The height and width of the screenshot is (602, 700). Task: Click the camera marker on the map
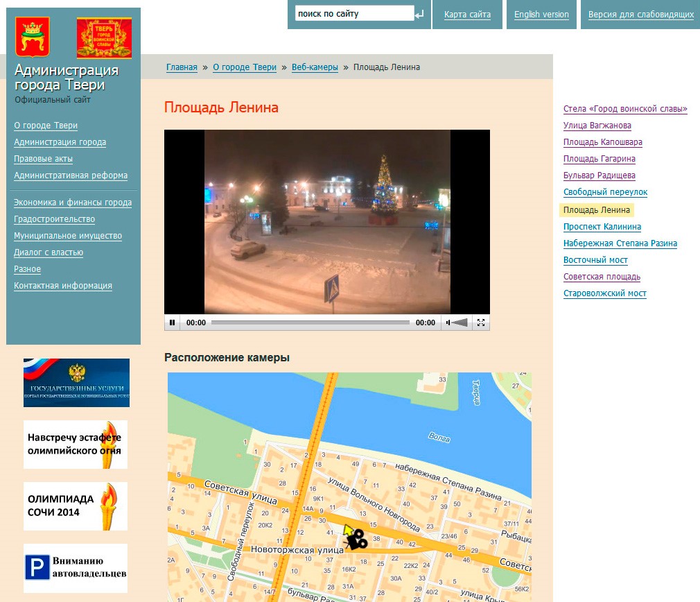coord(357,539)
